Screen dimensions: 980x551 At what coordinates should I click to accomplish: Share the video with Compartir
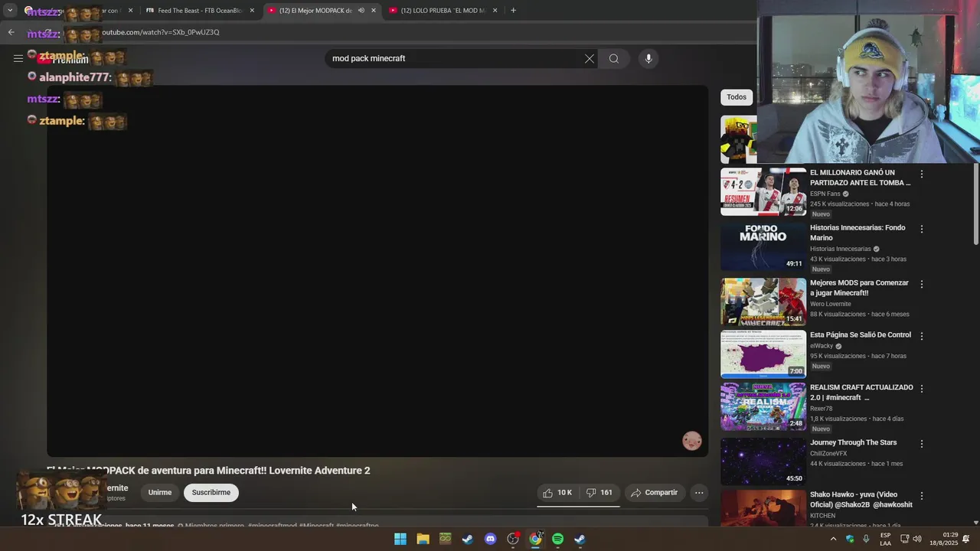click(654, 493)
